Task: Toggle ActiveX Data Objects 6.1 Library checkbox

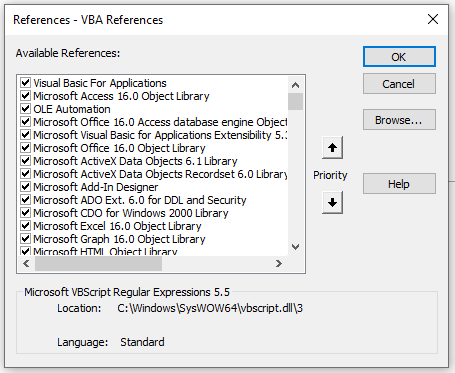Action: (25, 161)
